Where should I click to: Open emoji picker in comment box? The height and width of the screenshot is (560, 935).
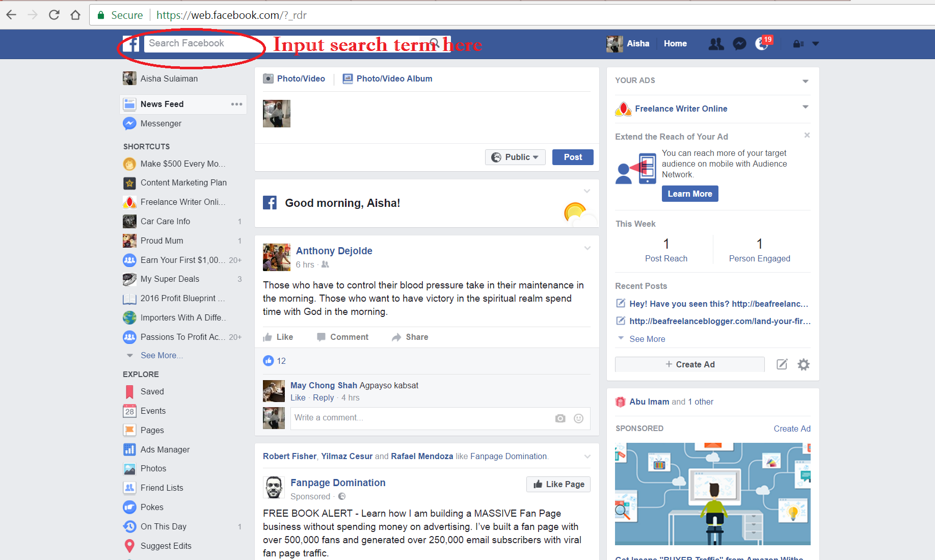pyautogui.click(x=578, y=418)
